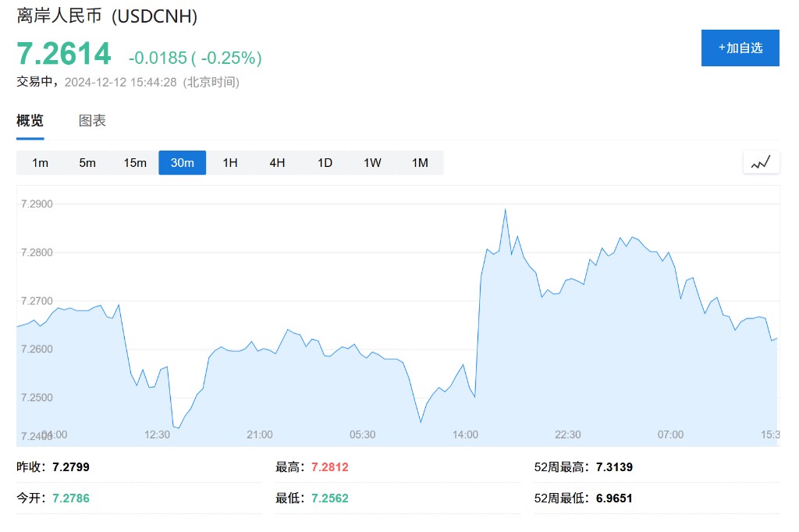Select the 1m interval
Screen dimensions: 799x532
pyautogui.click(x=40, y=162)
